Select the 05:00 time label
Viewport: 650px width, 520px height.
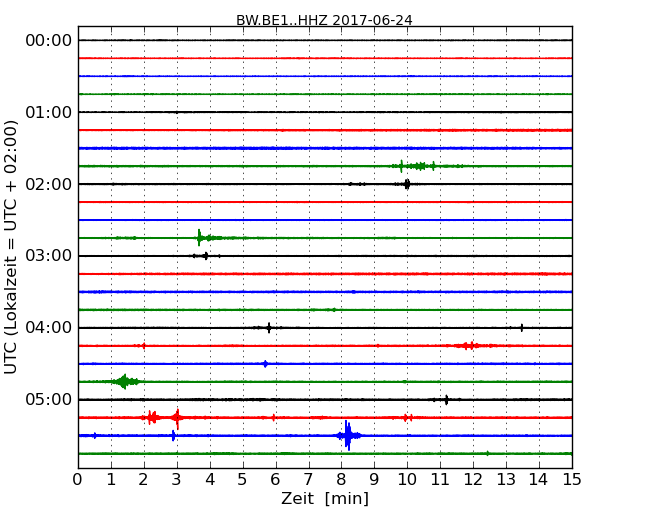pos(49,399)
